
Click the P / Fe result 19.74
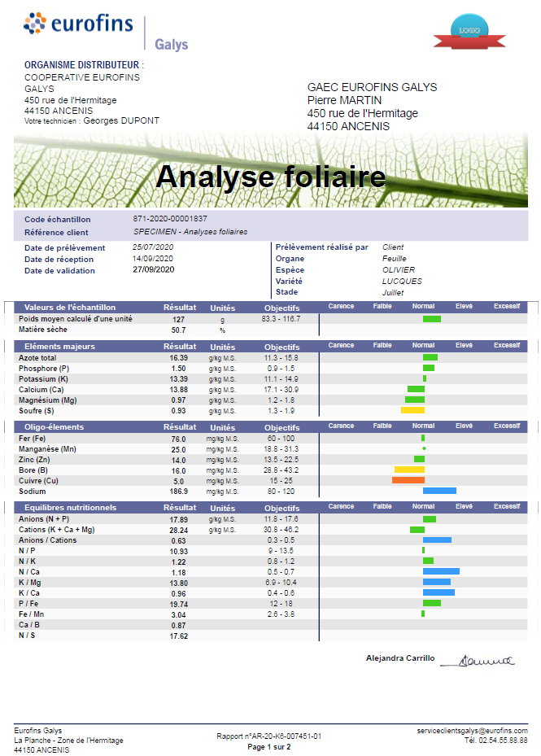pyautogui.click(x=178, y=604)
